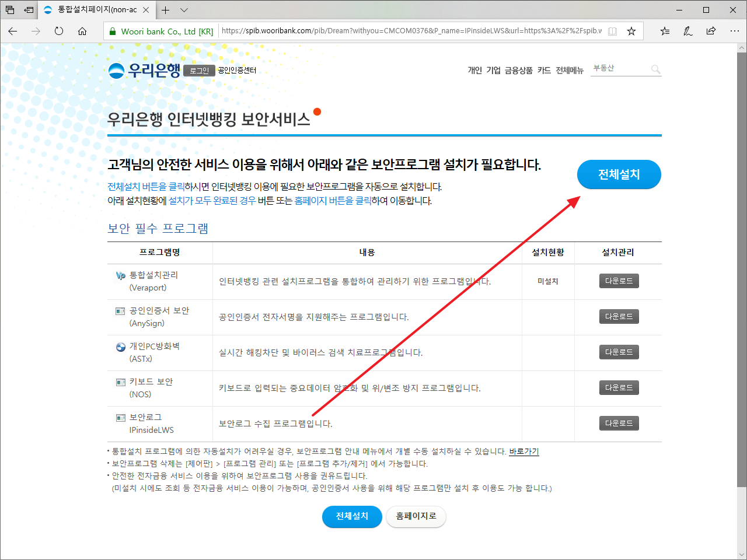Expand the tab list chevron
747x560 pixels.
[184, 10]
